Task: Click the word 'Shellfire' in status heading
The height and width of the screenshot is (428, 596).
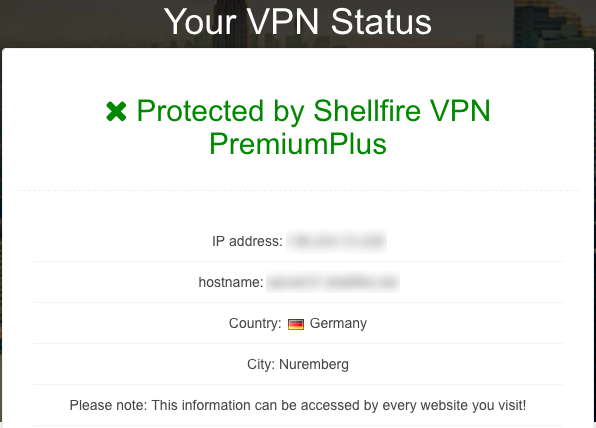Action: coord(367,111)
